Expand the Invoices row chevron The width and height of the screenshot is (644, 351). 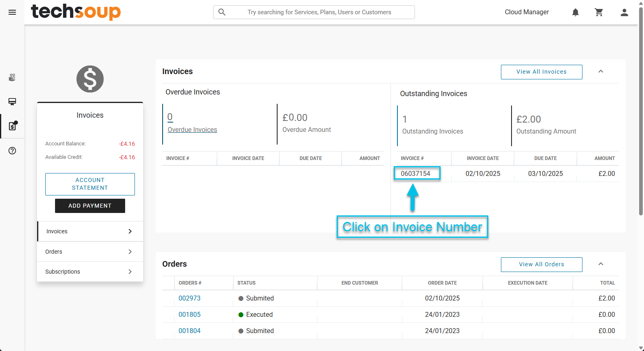(130, 231)
